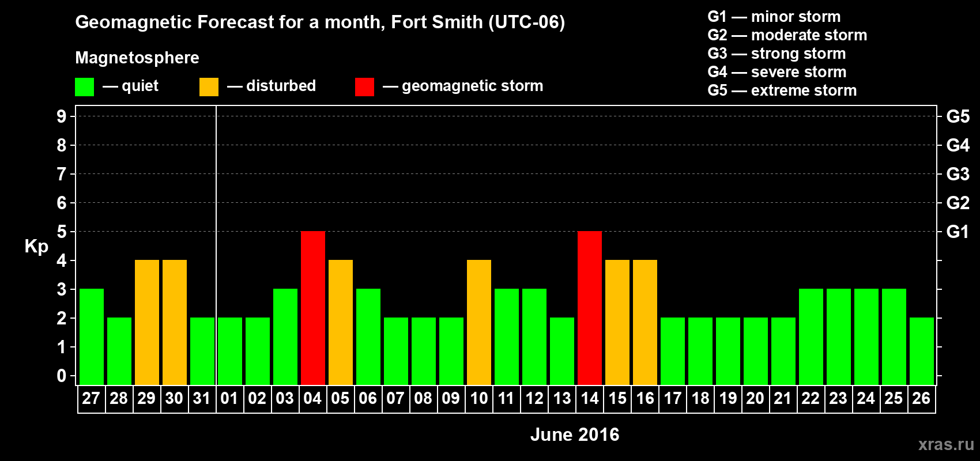Click the G2 label on the right axis
Image resolution: width=980 pixels, height=461 pixels.
coord(958,203)
